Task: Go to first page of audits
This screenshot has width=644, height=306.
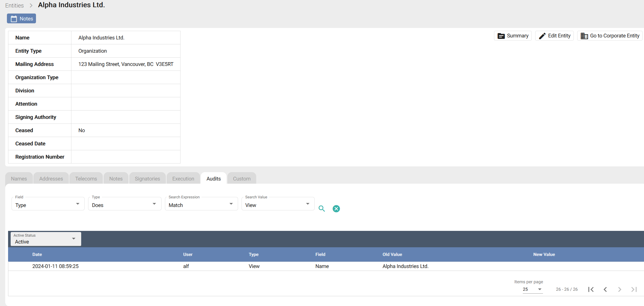Action: coord(591,289)
